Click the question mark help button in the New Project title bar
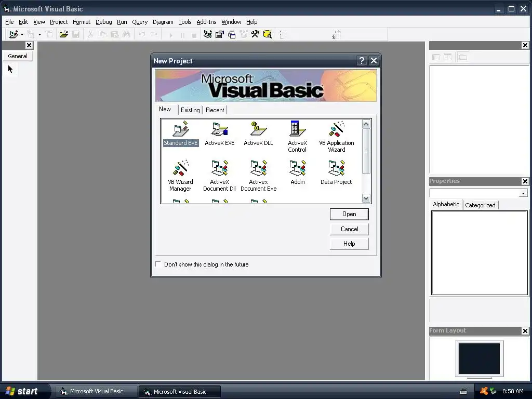The width and height of the screenshot is (532, 399). tap(362, 61)
